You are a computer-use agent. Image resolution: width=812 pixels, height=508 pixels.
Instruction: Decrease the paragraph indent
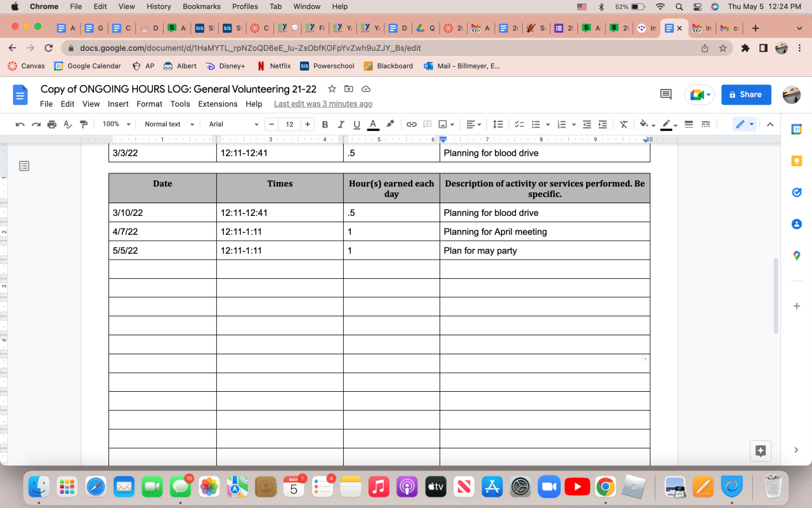(x=587, y=124)
